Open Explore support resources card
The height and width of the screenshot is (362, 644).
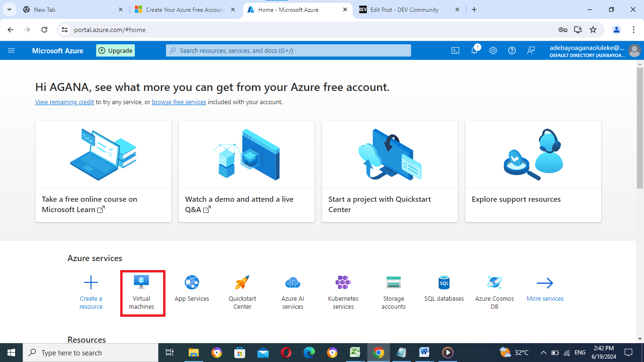pyautogui.click(x=533, y=171)
